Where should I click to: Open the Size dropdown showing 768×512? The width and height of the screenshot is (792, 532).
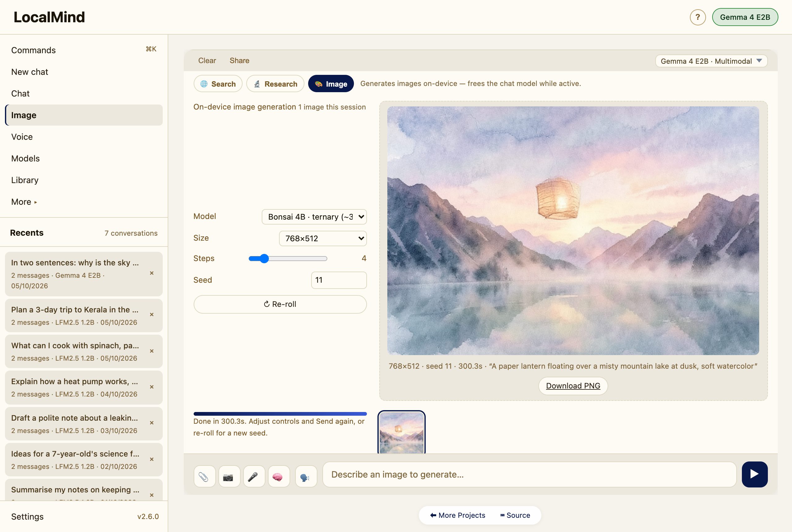pos(323,238)
